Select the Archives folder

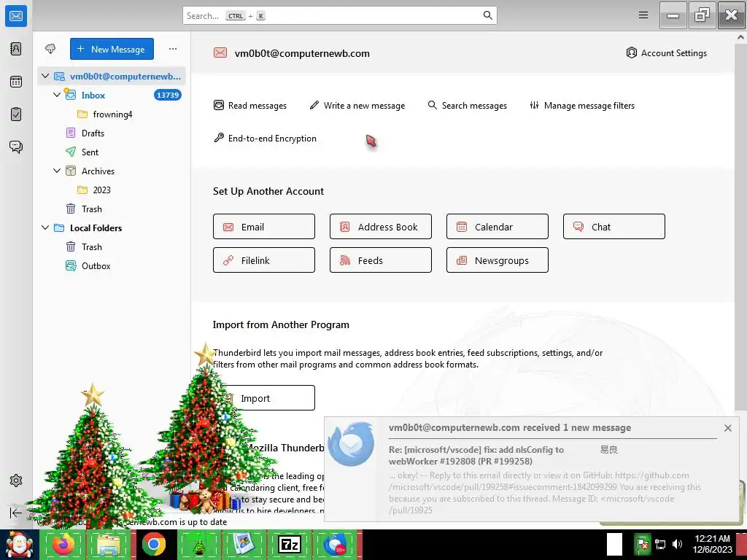pos(98,171)
